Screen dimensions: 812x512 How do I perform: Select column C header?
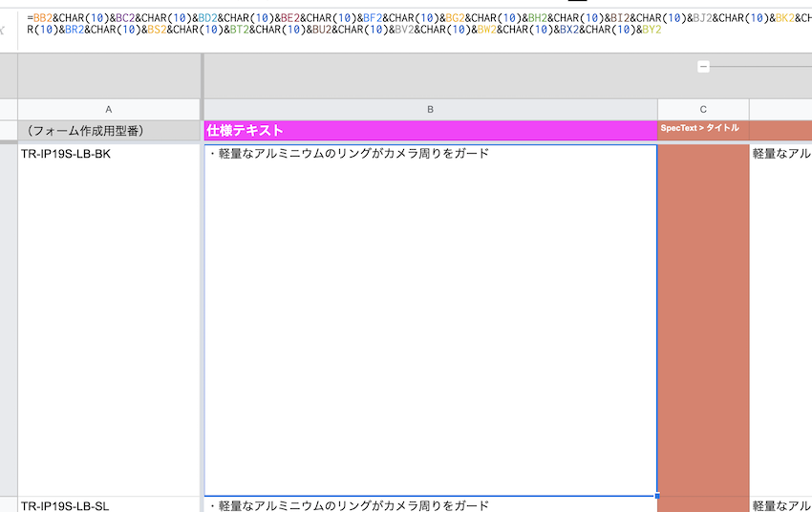point(703,110)
